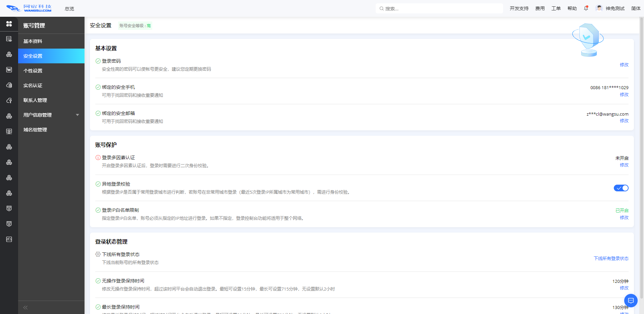
Task: Open 神兔测试 user menu
Action: coord(615,8)
